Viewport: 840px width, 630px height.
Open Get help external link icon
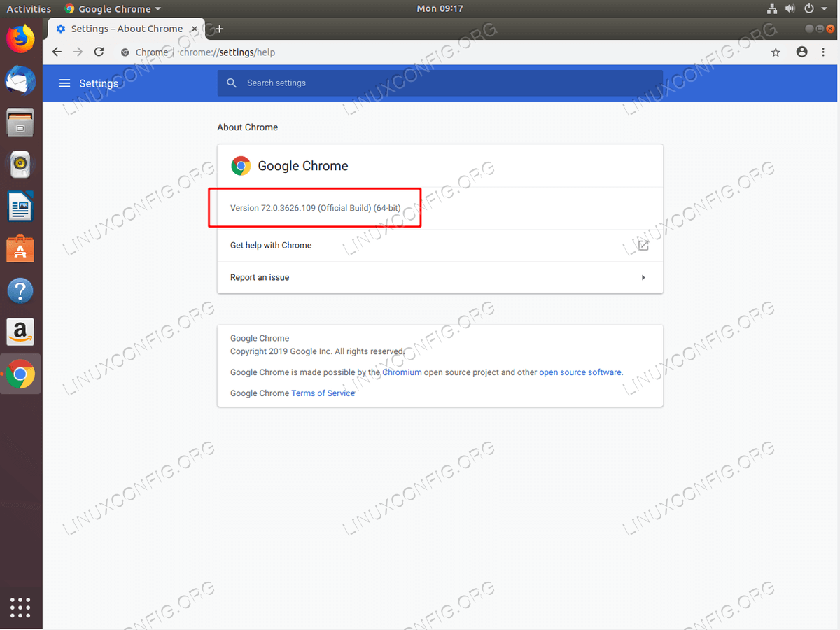pyautogui.click(x=643, y=246)
